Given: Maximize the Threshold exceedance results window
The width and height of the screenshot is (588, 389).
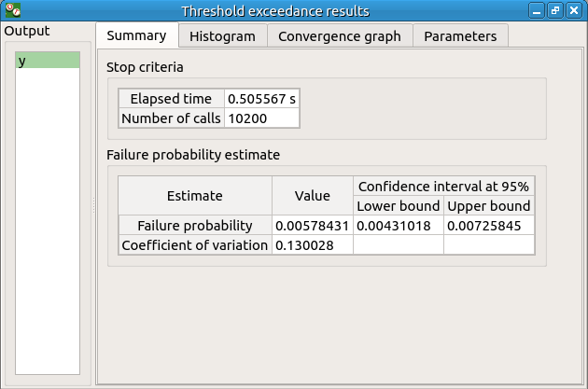Looking at the screenshot, I should click(555, 11).
